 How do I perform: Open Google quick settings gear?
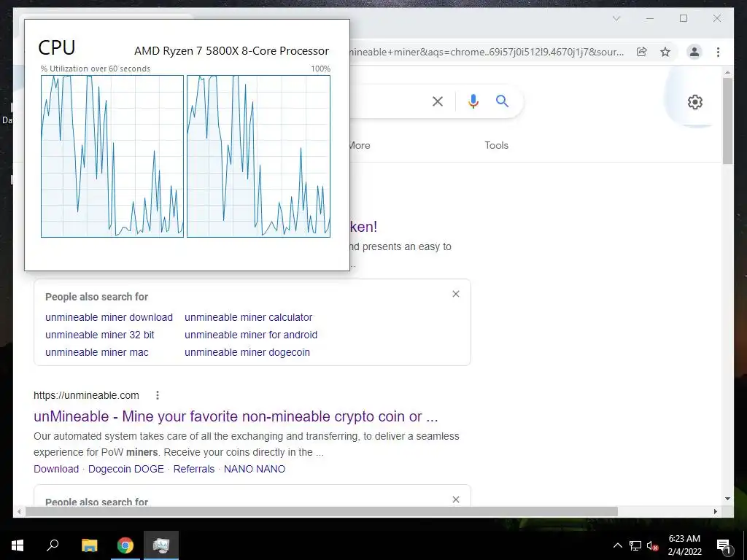point(694,102)
